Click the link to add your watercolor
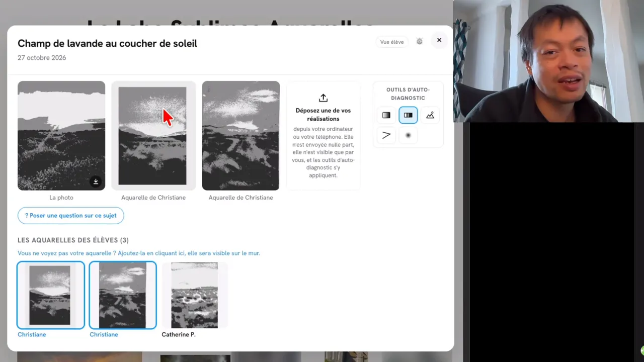 [139, 253]
